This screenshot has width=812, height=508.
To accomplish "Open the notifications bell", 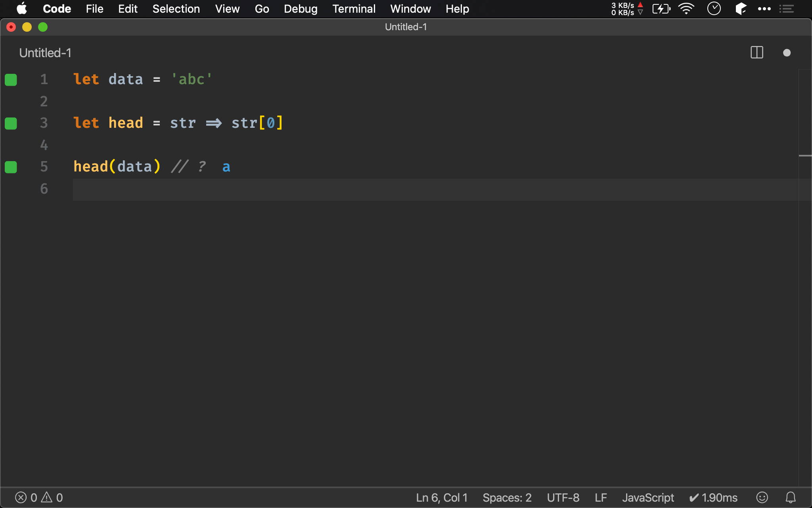I will pyautogui.click(x=791, y=498).
